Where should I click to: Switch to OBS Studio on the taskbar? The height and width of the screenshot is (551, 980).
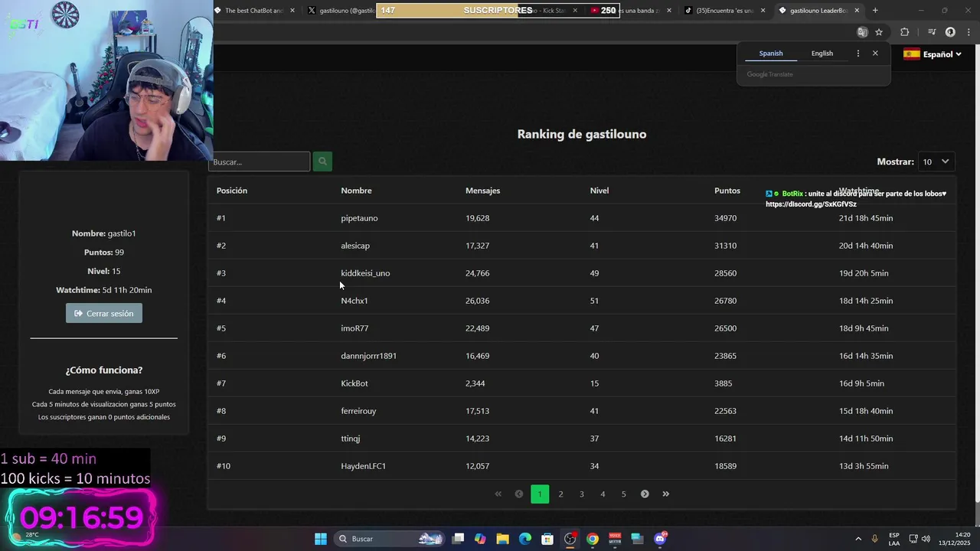point(570,539)
